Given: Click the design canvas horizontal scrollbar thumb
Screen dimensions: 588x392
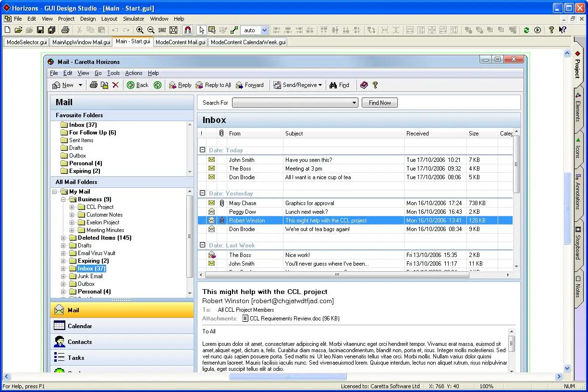Looking at the screenshot, I should pyautogui.click(x=287, y=377).
